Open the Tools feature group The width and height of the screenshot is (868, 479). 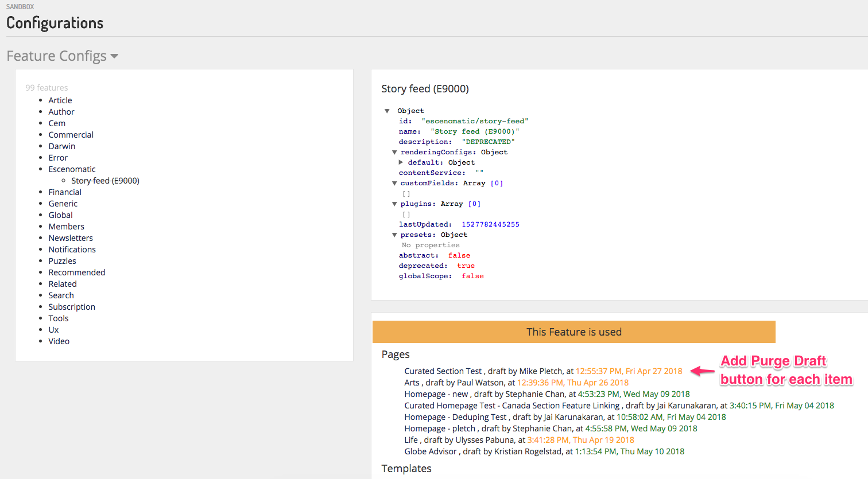59,318
